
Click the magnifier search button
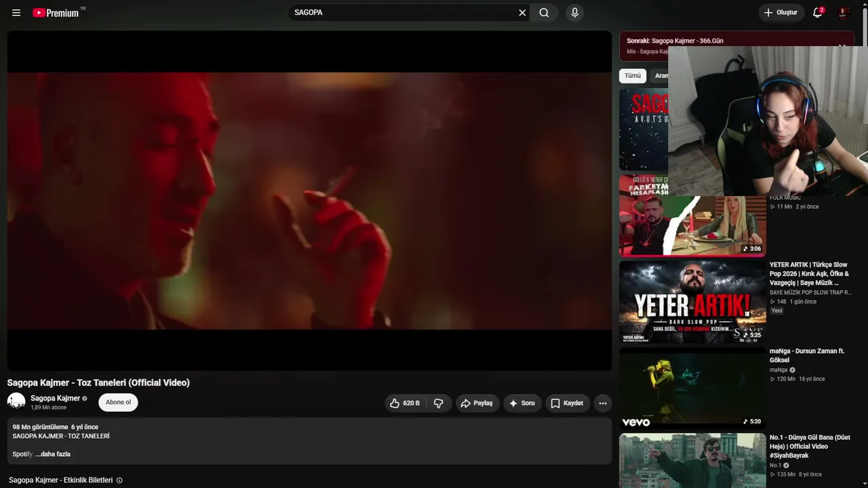[x=544, y=13]
